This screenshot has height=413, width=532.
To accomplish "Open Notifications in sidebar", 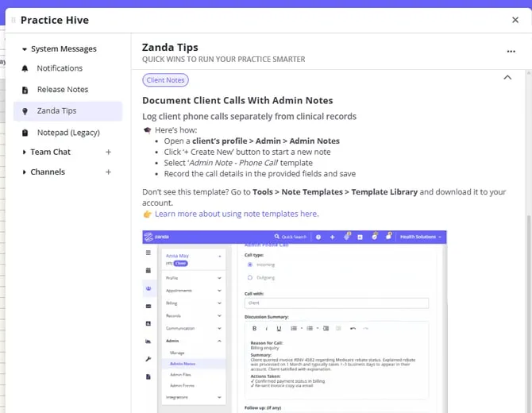I will click(60, 68).
